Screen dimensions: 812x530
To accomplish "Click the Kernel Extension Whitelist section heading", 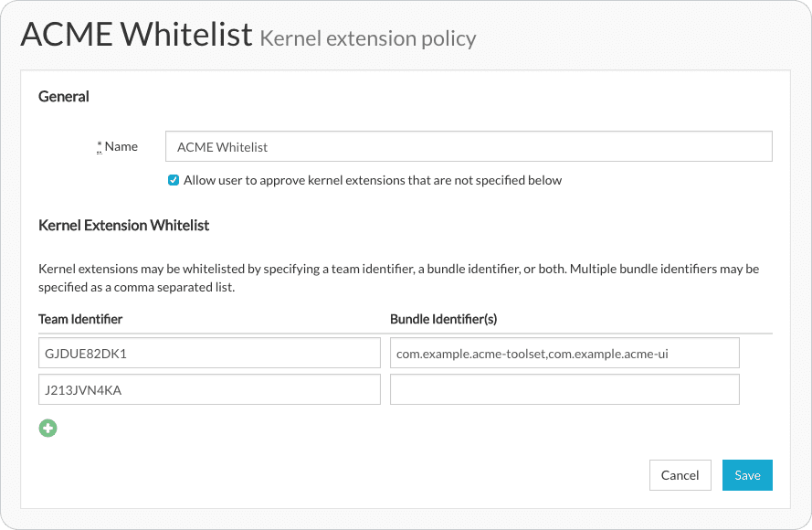I will point(123,225).
